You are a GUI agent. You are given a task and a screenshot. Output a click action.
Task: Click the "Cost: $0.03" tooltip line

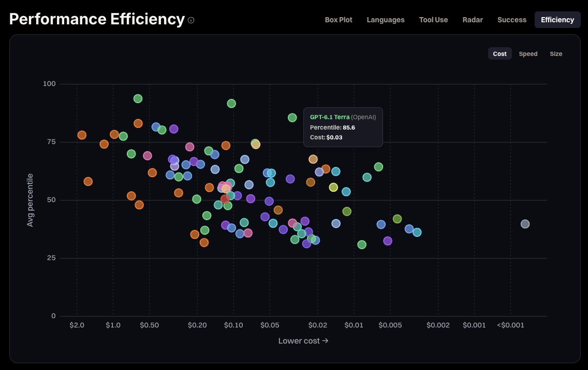pyautogui.click(x=326, y=137)
